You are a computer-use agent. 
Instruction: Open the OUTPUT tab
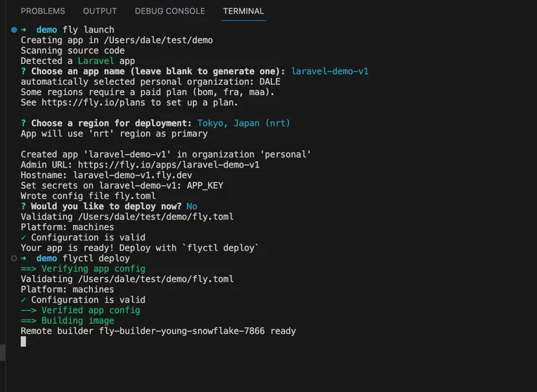[99, 12]
